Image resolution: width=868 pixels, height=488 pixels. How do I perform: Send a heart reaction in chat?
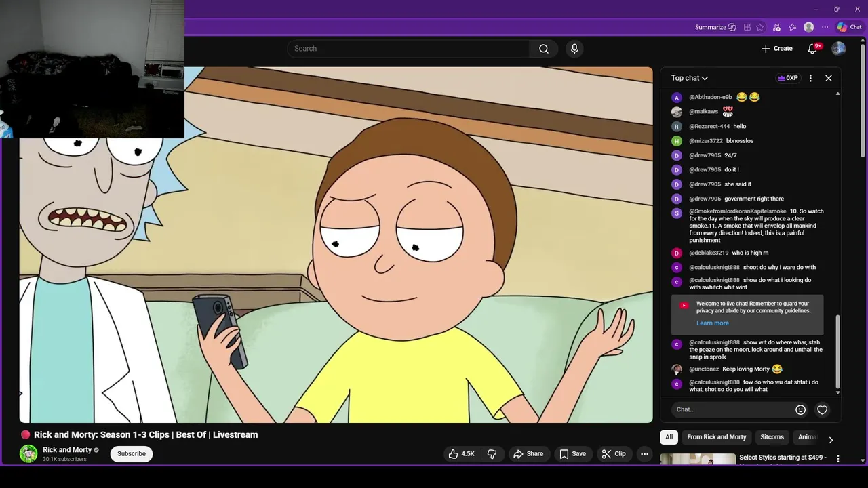click(822, 409)
